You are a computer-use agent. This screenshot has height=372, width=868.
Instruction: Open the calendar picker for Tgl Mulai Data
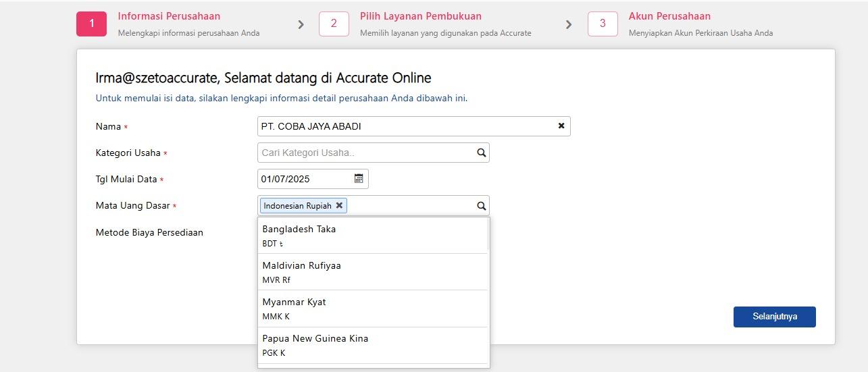coord(359,179)
